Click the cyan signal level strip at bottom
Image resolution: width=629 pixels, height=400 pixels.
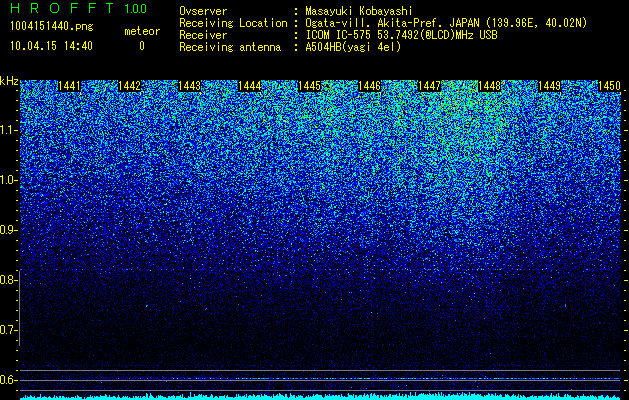pyautogui.click(x=321, y=397)
